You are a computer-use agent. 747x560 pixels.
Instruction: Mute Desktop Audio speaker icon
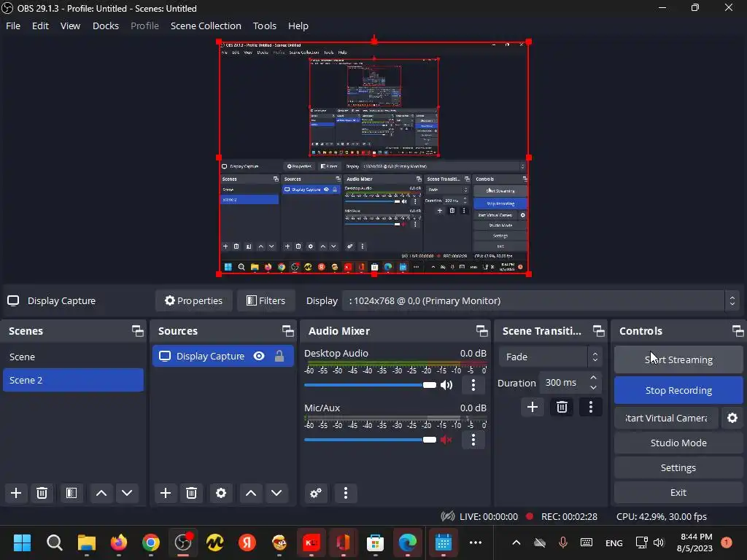(x=446, y=385)
